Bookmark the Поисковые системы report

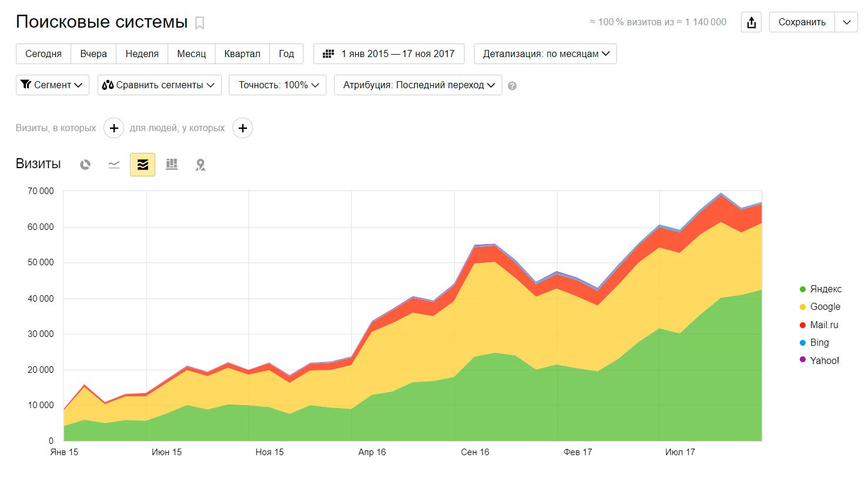pos(200,23)
